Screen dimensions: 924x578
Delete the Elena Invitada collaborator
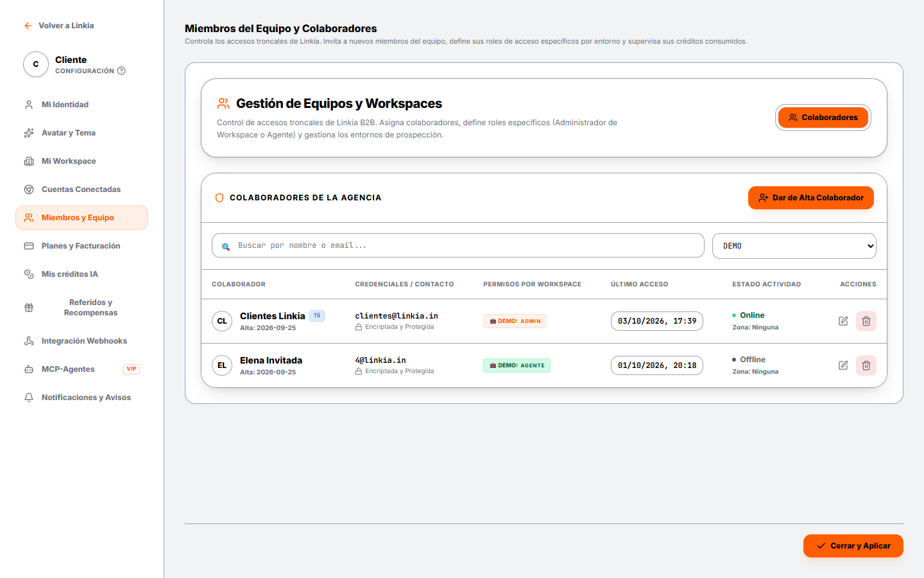tap(866, 365)
